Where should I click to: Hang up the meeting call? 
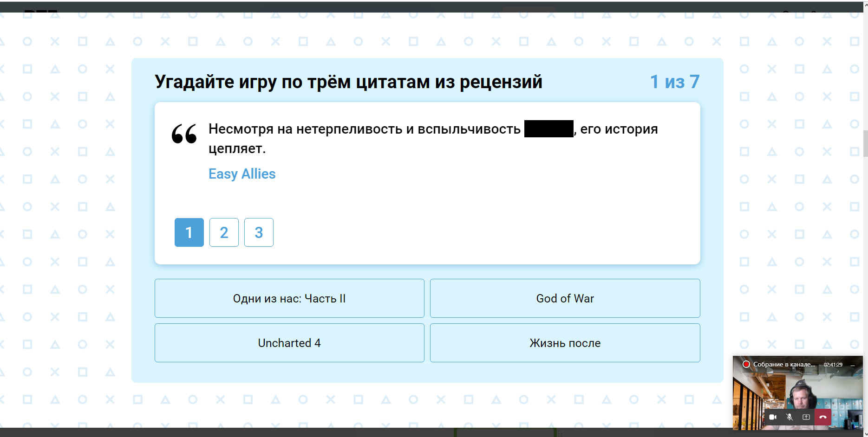823,417
